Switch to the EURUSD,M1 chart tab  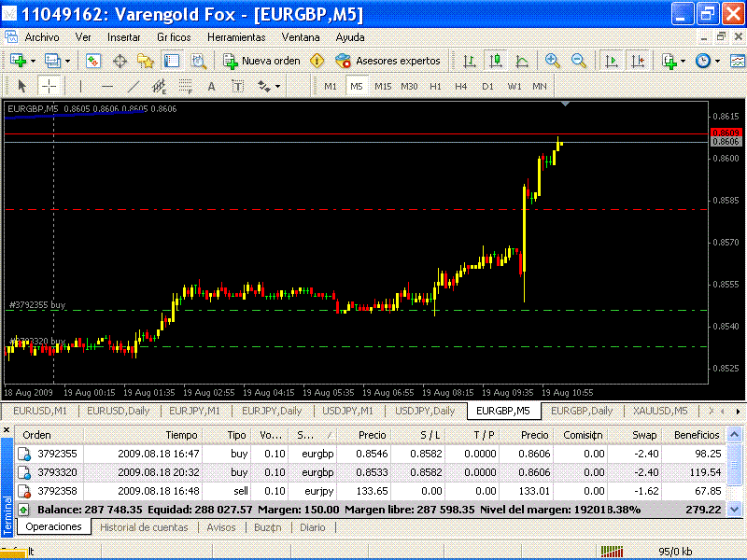40,411
